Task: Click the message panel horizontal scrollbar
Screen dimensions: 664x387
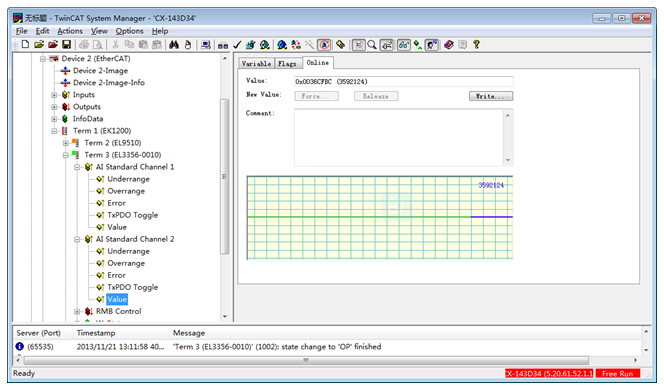Action: click(x=306, y=360)
